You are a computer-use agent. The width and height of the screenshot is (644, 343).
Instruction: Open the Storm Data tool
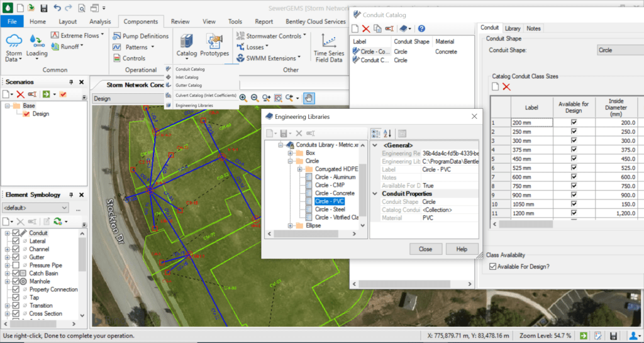14,48
